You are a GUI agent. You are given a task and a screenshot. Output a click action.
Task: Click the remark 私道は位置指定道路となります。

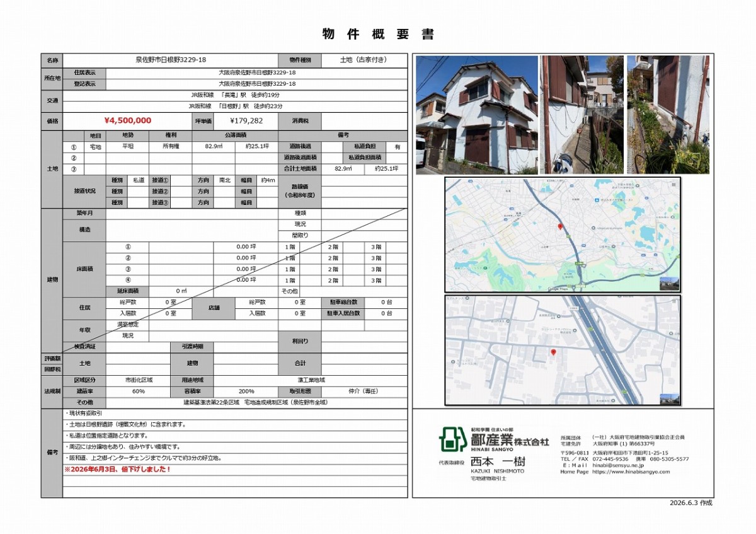[106, 436]
